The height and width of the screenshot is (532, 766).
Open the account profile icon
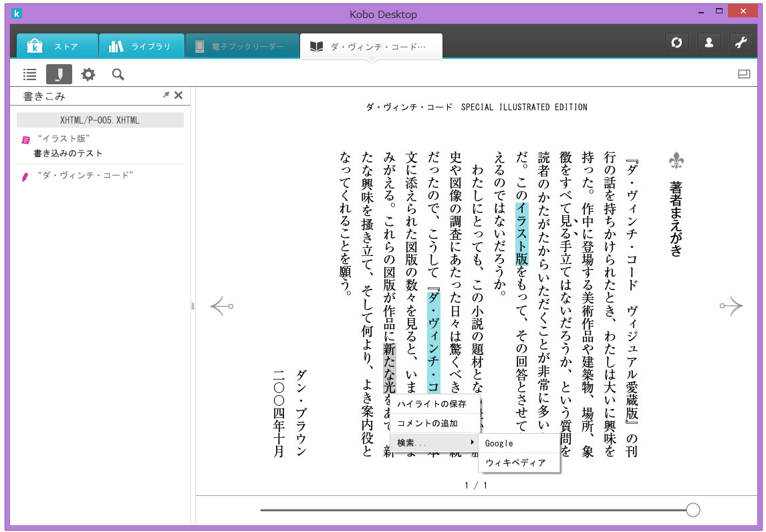click(709, 43)
